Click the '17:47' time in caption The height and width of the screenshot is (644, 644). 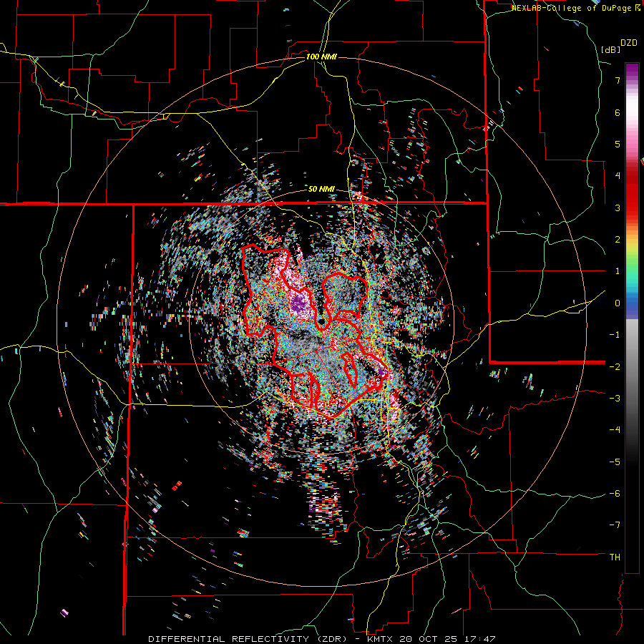pyautogui.click(x=481, y=639)
